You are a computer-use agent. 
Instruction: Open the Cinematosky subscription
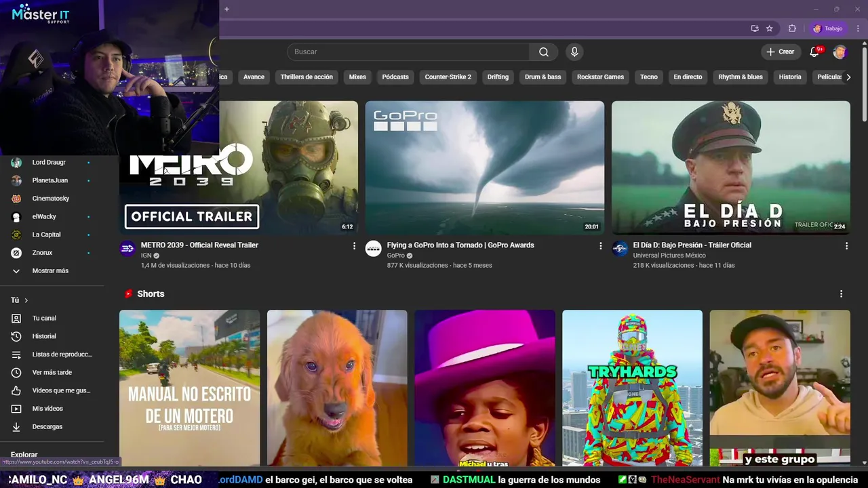pyautogui.click(x=52, y=199)
